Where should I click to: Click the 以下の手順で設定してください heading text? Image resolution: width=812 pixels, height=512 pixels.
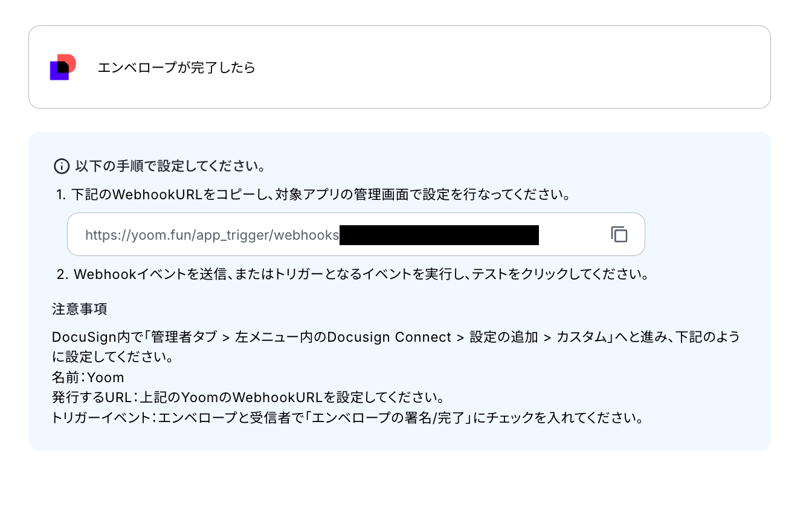click(170, 165)
